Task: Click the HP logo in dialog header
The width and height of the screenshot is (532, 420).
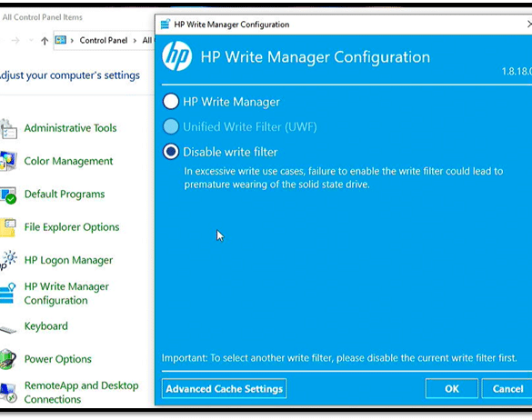Action: [x=176, y=56]
